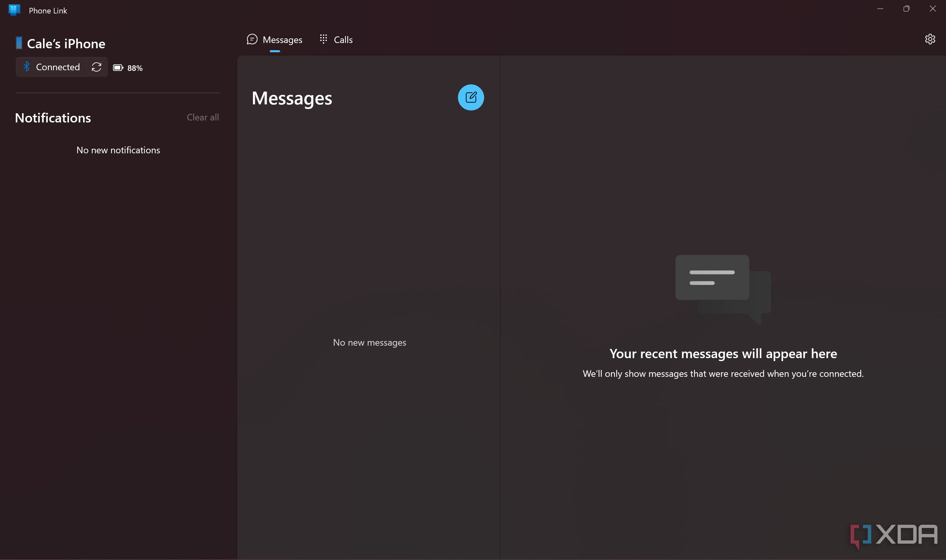Restore down the Phone Link window

click(906, 9)
